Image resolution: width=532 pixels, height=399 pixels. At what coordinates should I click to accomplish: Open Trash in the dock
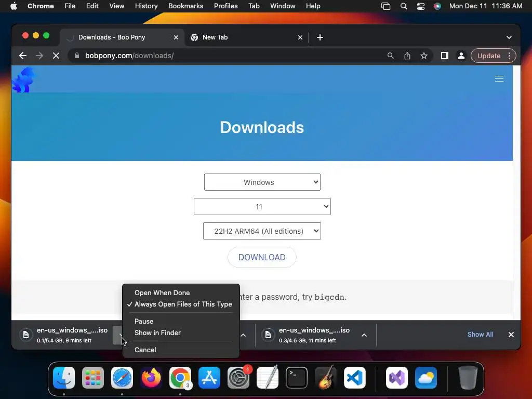(x=468, y=378)
